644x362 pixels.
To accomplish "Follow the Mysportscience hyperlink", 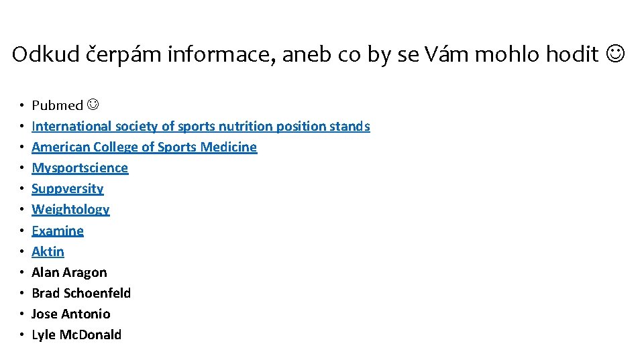I will click(80, 168).
